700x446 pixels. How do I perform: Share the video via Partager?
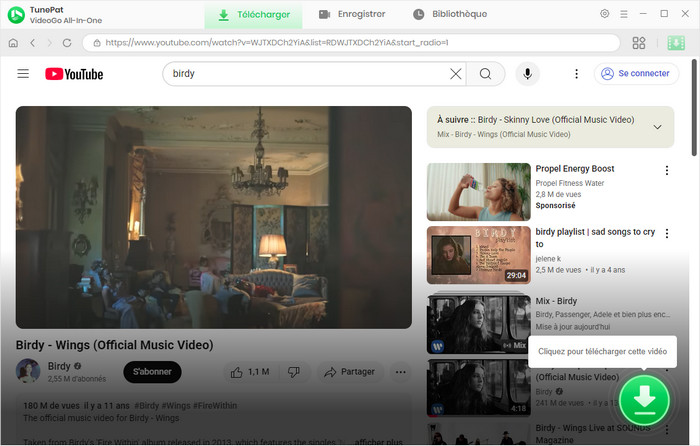[348, 372]
